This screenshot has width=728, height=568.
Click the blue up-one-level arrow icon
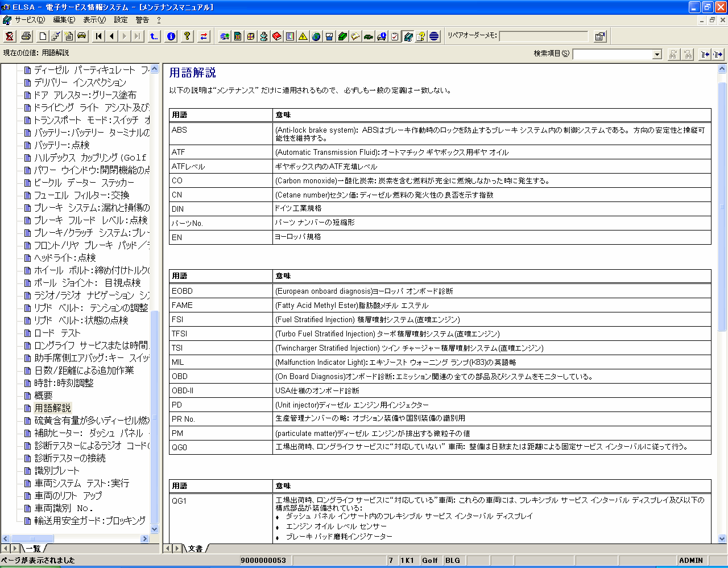[x=154, y=36]
